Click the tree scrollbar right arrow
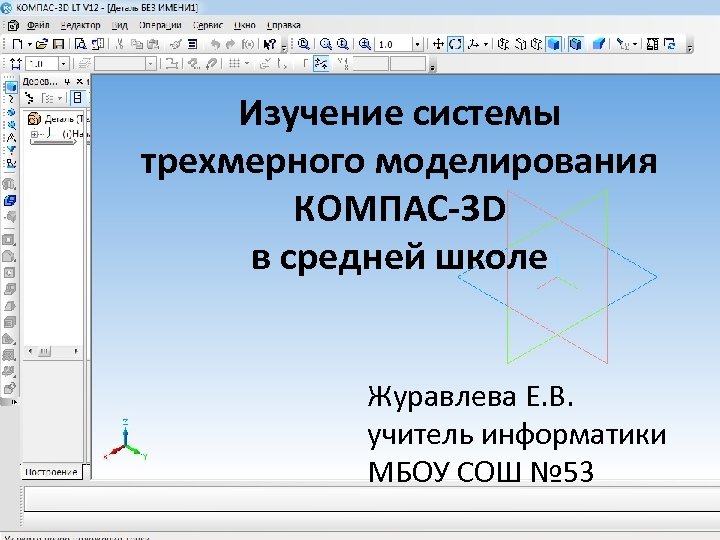Viewport: 720px width, 540px height. (76, 351)
